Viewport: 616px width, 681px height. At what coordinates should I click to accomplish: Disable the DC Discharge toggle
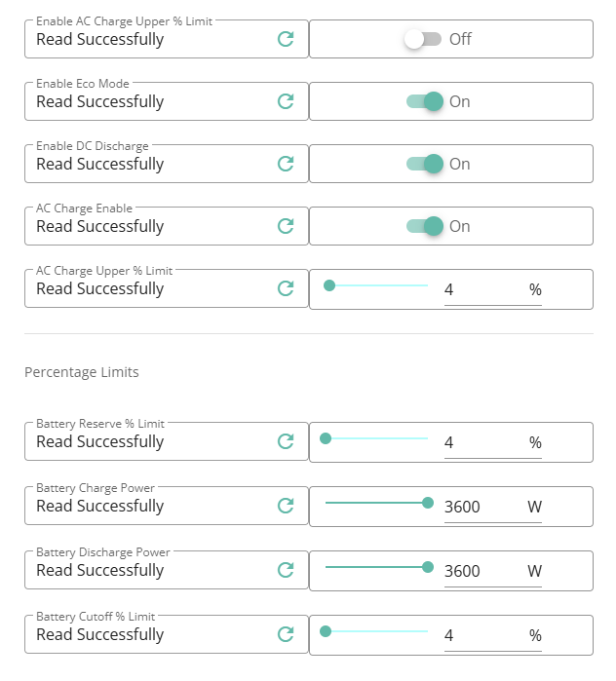click(425, 164)
